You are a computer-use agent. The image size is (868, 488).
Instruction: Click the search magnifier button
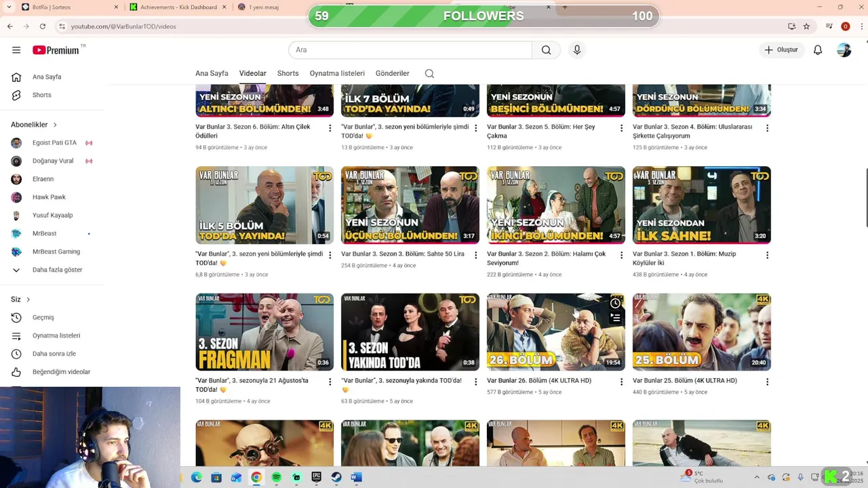click(x=546, y=50)
